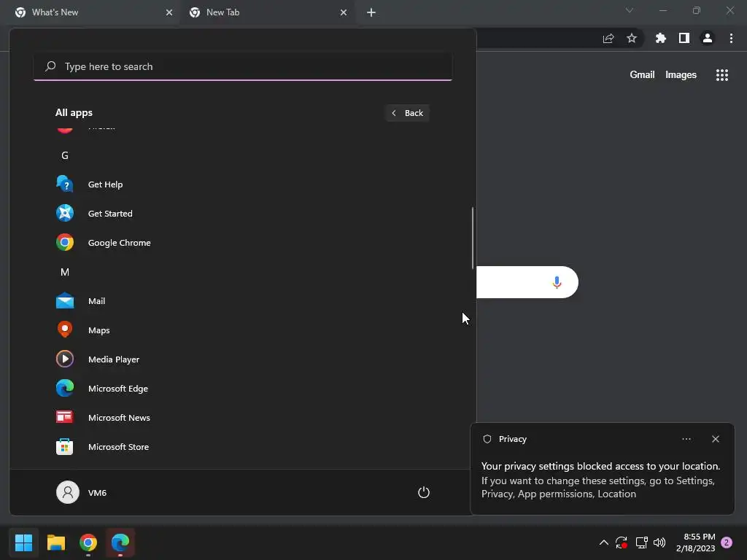The image size is (747, 560).
Task: Show hidden system tray icons chevron
Action: [x=603, y=542]
